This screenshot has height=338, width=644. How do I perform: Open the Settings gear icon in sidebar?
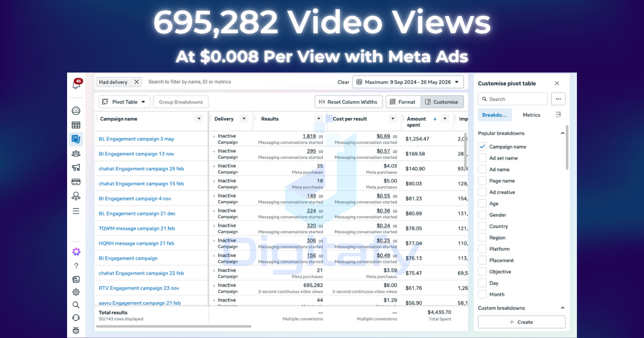pyautogui.click(x=76, y=292)
